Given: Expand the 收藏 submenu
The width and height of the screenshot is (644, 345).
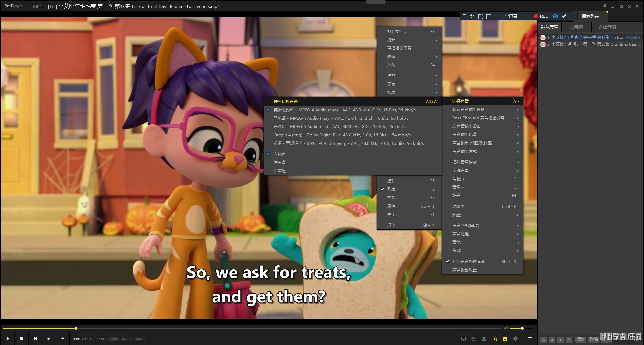Looking at the screenshot, I should (x=409, y=56).
